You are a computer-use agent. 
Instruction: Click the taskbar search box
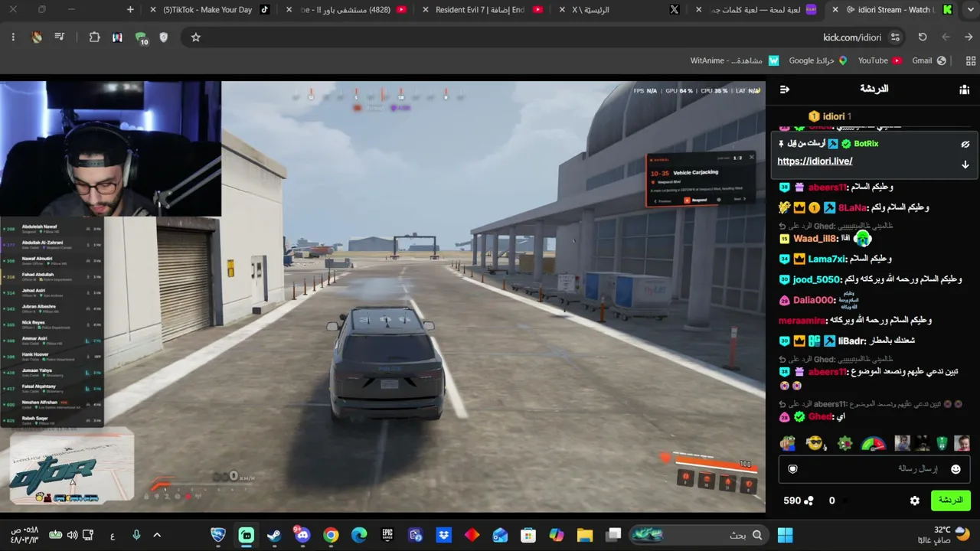[697, 535]
